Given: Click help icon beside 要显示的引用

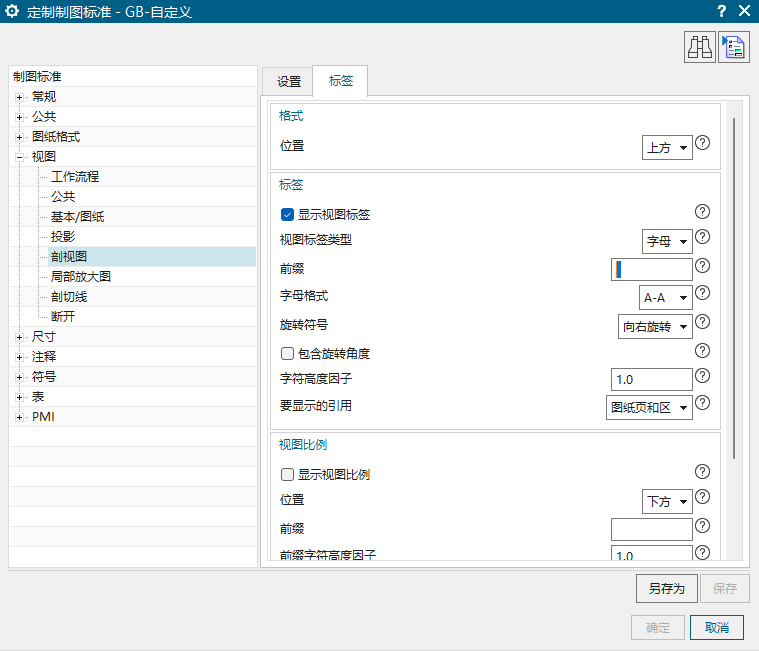Looking at the screenshot, I should click(x=702, y=403).
